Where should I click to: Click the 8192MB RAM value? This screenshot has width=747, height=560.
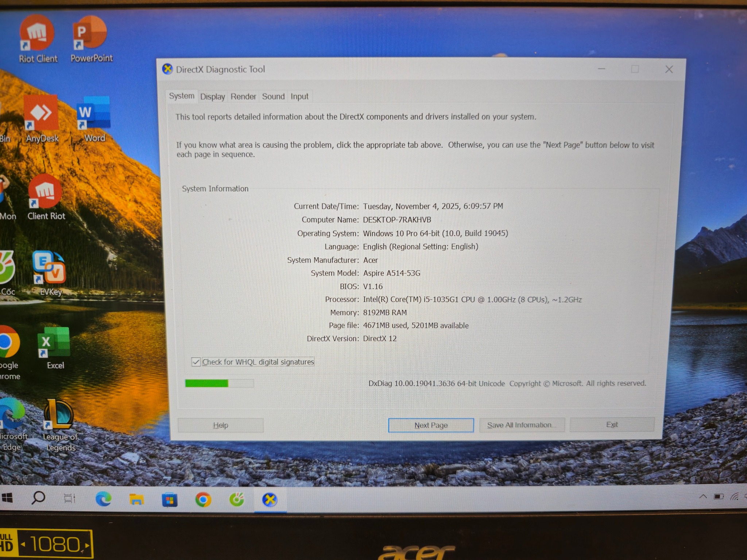385,312
